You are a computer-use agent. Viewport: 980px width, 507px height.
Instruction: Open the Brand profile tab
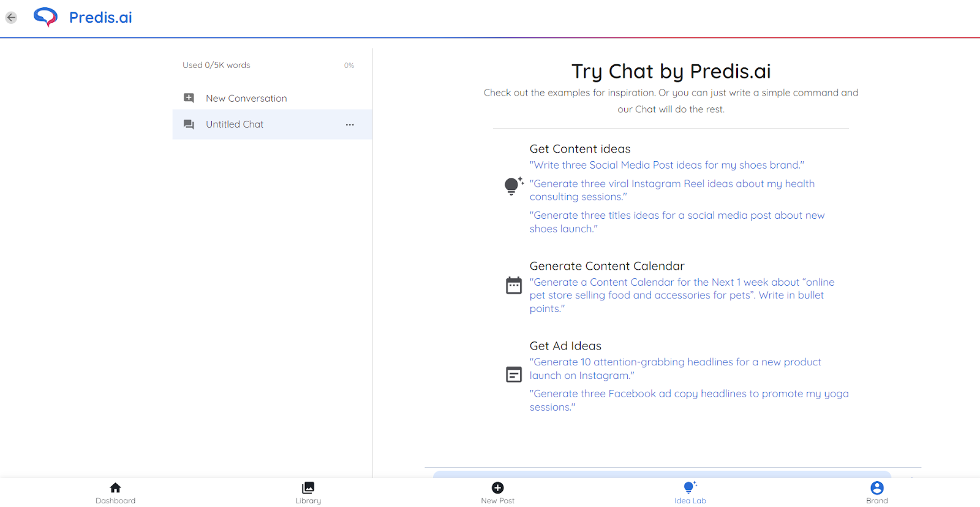coord(877,492)
